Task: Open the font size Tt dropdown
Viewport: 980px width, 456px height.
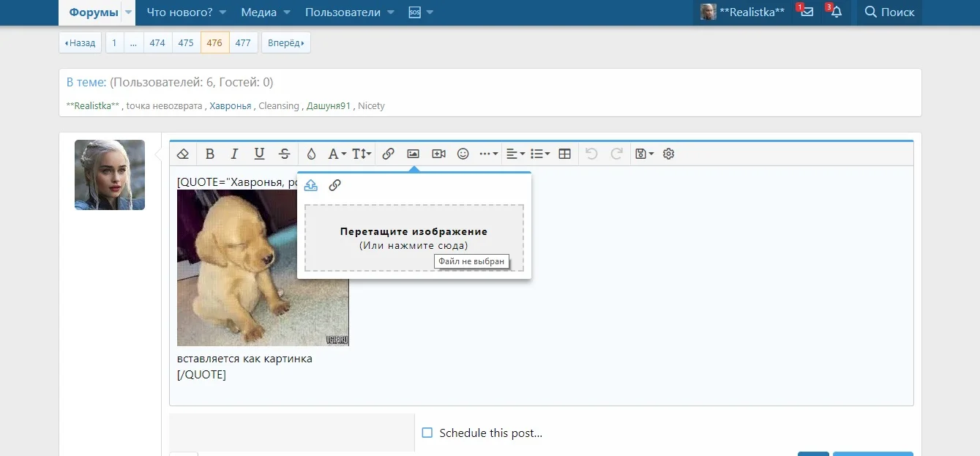Action: coord(360,154)
